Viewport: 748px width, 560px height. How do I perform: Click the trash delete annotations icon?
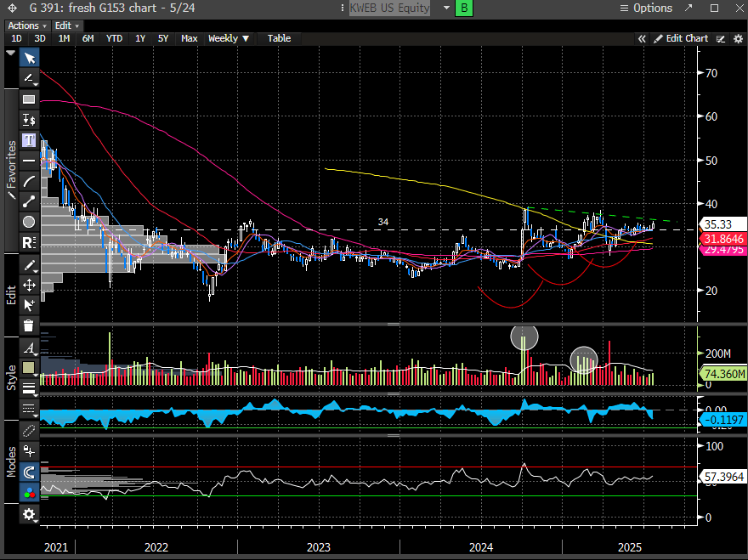tap(29, 325)
